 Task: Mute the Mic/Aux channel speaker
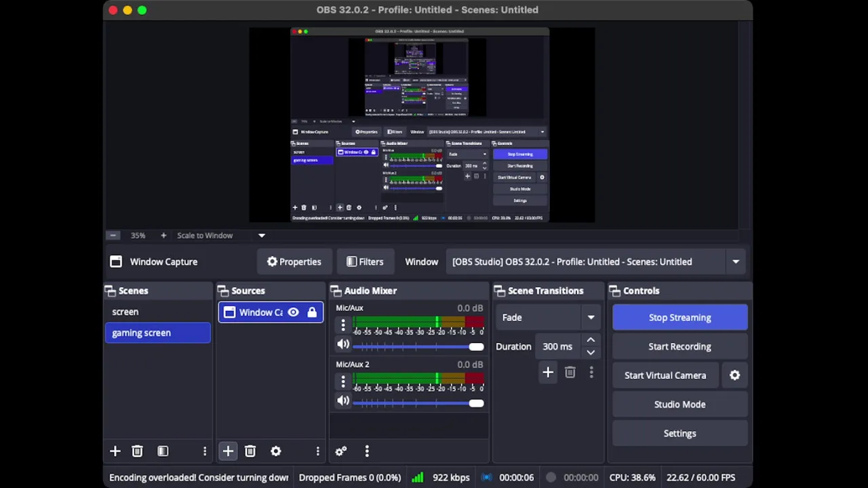coord(343,344)
